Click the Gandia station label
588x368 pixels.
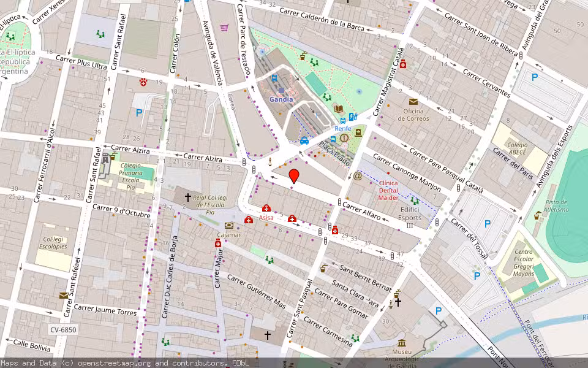coord(281,99)
